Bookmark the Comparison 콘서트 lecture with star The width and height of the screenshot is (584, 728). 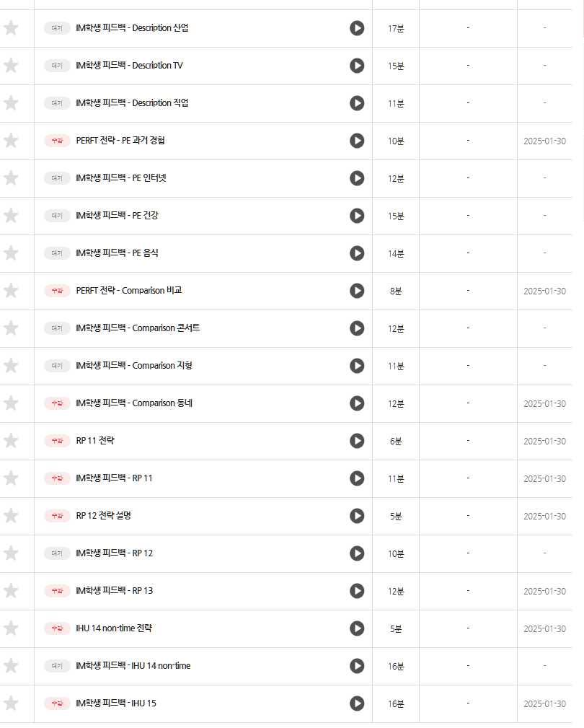tap(11, 328)
